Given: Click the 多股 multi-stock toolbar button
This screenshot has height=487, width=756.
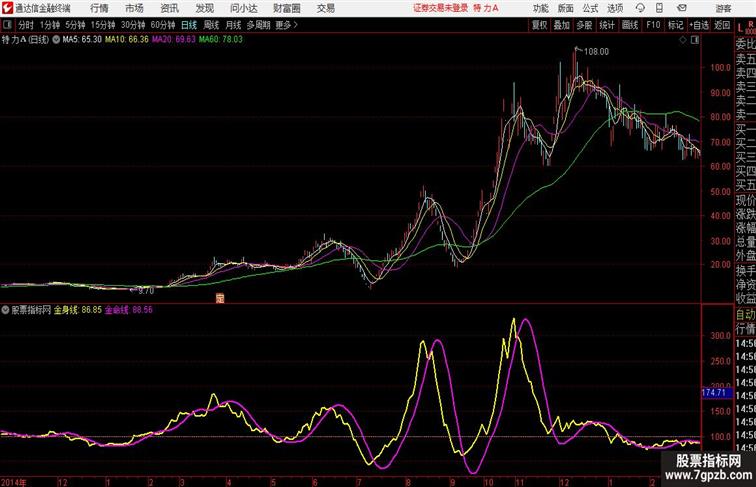Looking at the screenshot, I should (x=584, y=25).
